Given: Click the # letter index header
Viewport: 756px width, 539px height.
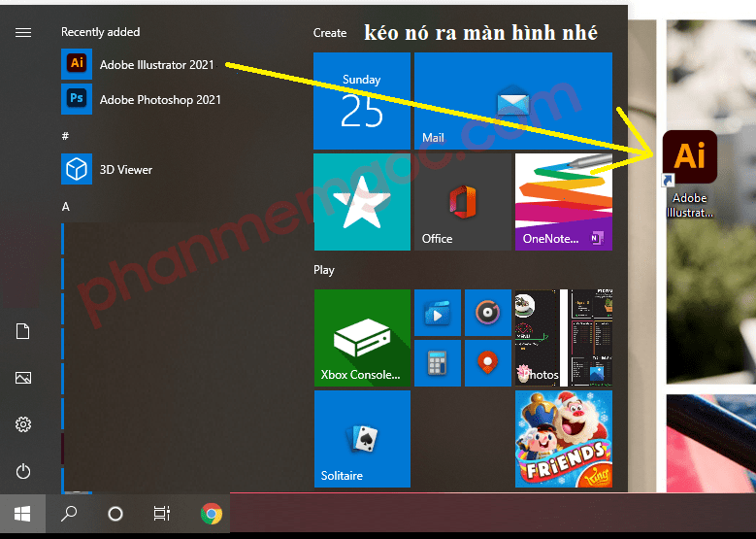Looking at the screenshot, I should pyautogui.click(x=65, y=136).
